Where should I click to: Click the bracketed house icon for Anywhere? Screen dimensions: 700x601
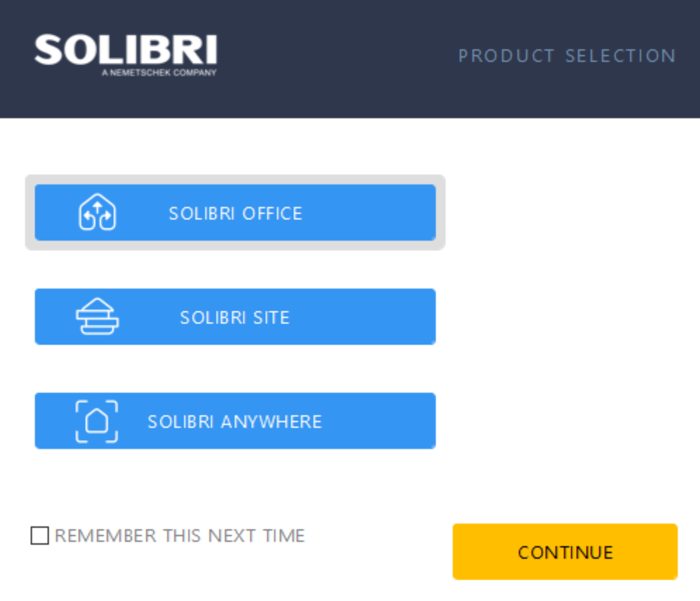click(x=97, y=420)
